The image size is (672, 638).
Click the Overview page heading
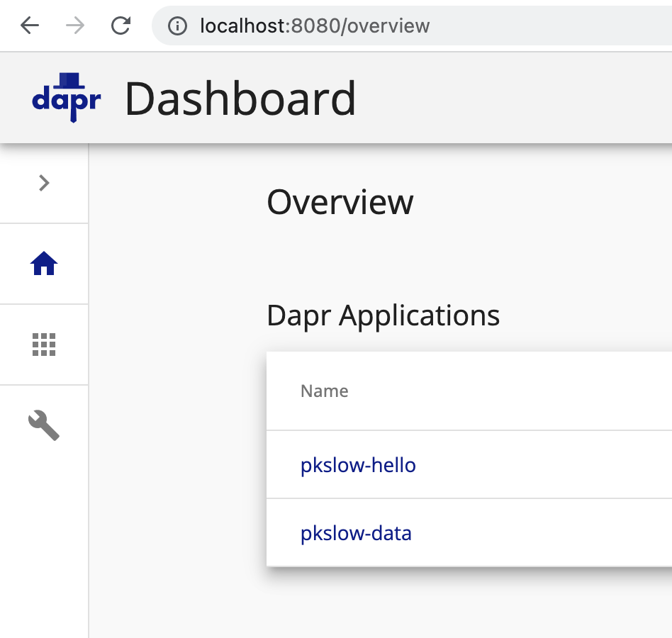click(340, 202)
